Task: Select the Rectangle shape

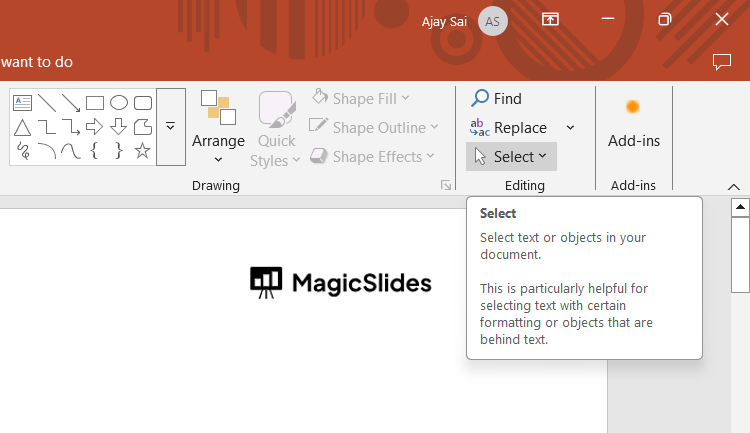Action: coord(95,103)
